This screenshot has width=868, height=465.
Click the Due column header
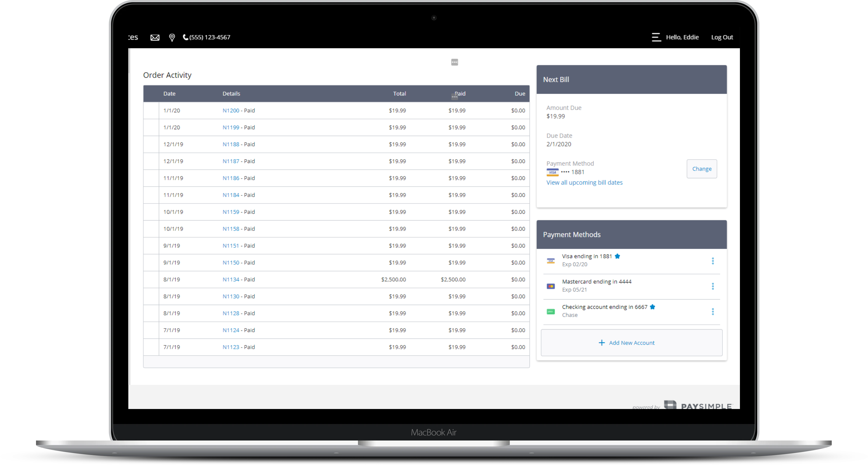point(520,93)
